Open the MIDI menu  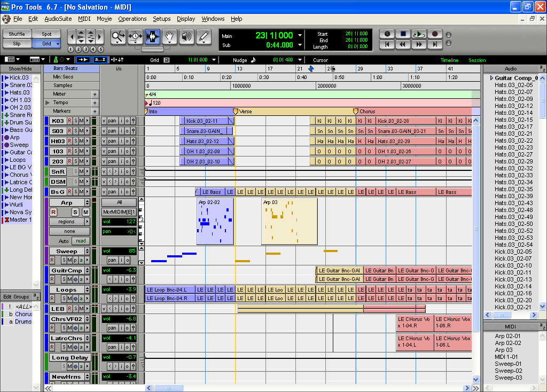coord(84,19)
